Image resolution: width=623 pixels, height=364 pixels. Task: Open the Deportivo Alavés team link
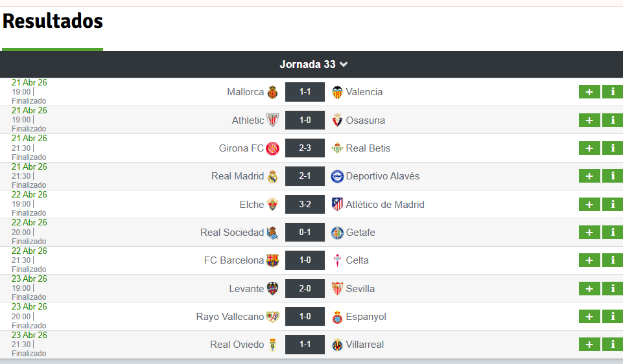pyautogui.click(x=382, y=176)
